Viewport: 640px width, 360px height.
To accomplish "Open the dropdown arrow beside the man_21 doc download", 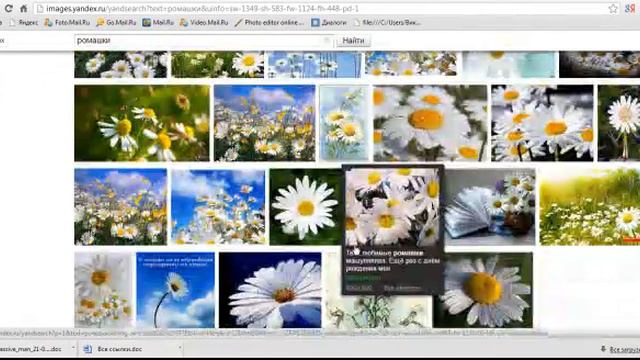I will click(x=73, y=348).
